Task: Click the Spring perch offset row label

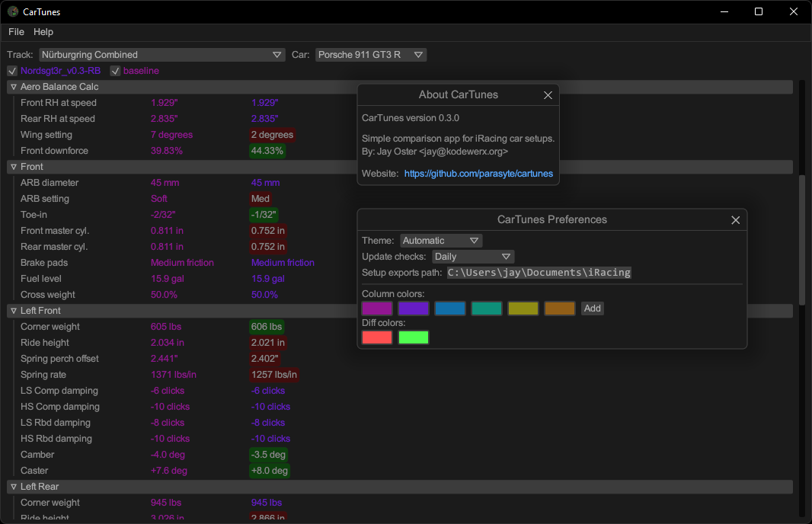Action: [59, 359]
